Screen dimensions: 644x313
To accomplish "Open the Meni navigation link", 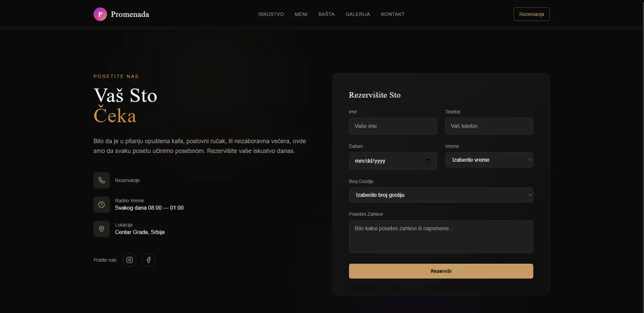I will [x=301, y=14].
